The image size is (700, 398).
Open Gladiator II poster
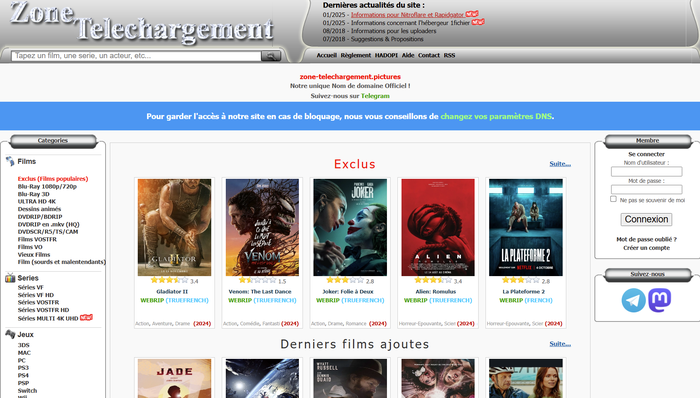click(x=174, y=227)
